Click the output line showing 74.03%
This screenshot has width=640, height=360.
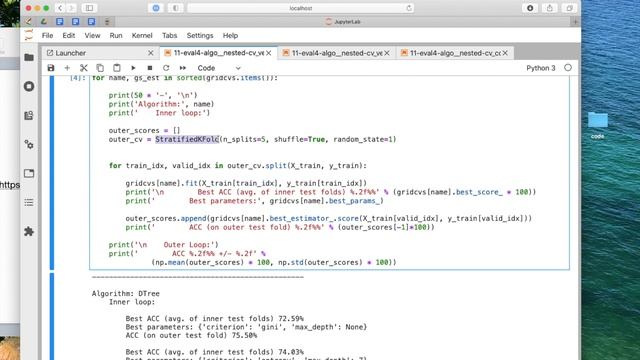coord(215,352)
